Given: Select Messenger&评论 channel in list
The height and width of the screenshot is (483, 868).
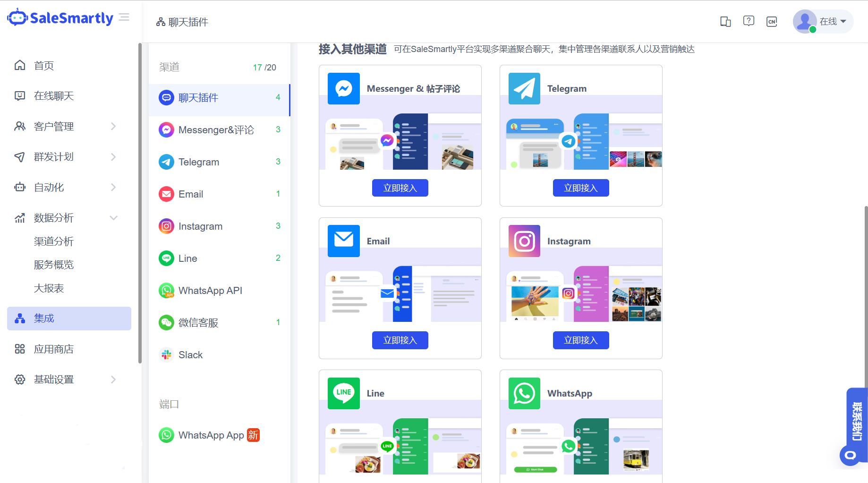Looking at the screenshot, I should point(219,130).
